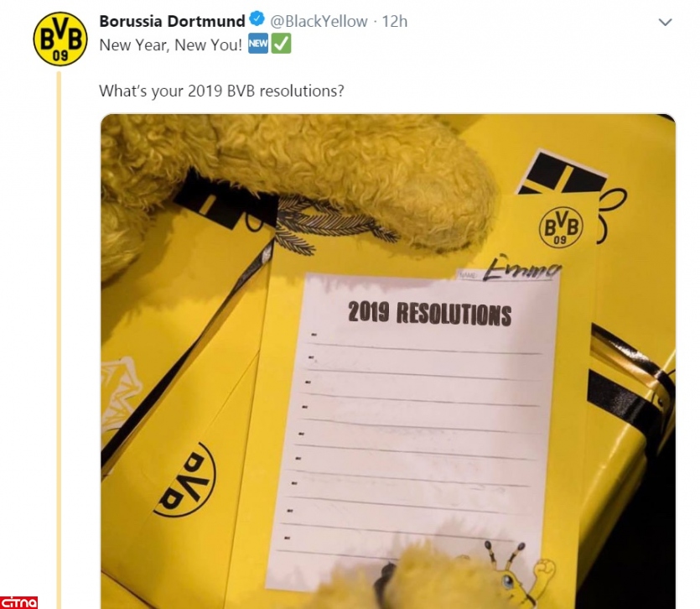This screenshot has height=609, width=700.
Task: Click the Emma handwritten name in photo
Action: pos(521,268)
